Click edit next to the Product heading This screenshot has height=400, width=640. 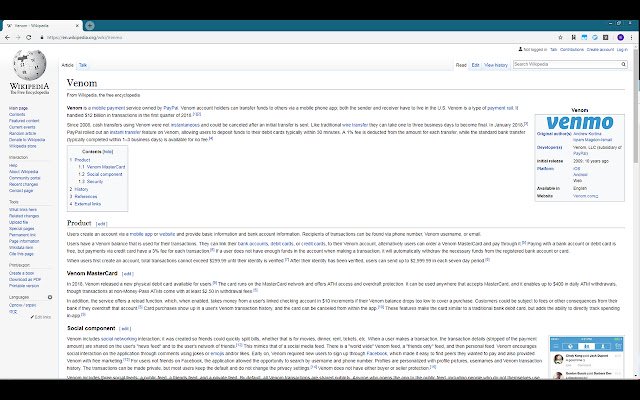pyautogui.click(x=101, y=224)
